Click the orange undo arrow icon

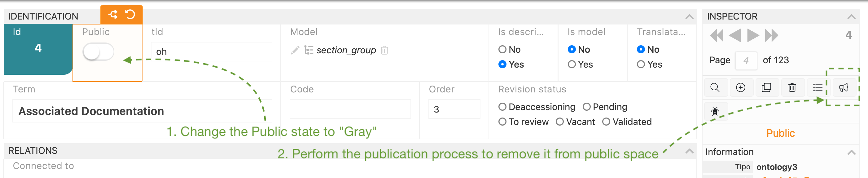(130, 15)
